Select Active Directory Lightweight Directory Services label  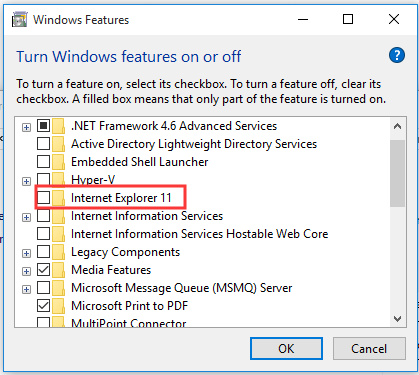[194, 144]
